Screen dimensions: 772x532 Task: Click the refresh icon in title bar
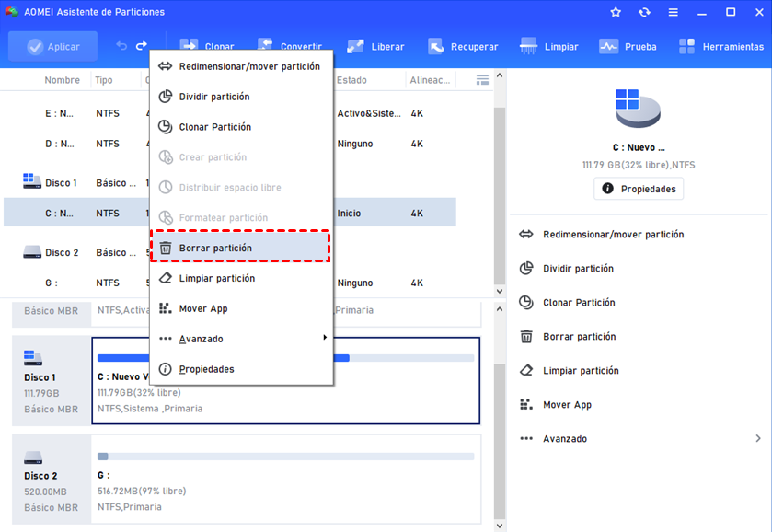pos(644,12)
